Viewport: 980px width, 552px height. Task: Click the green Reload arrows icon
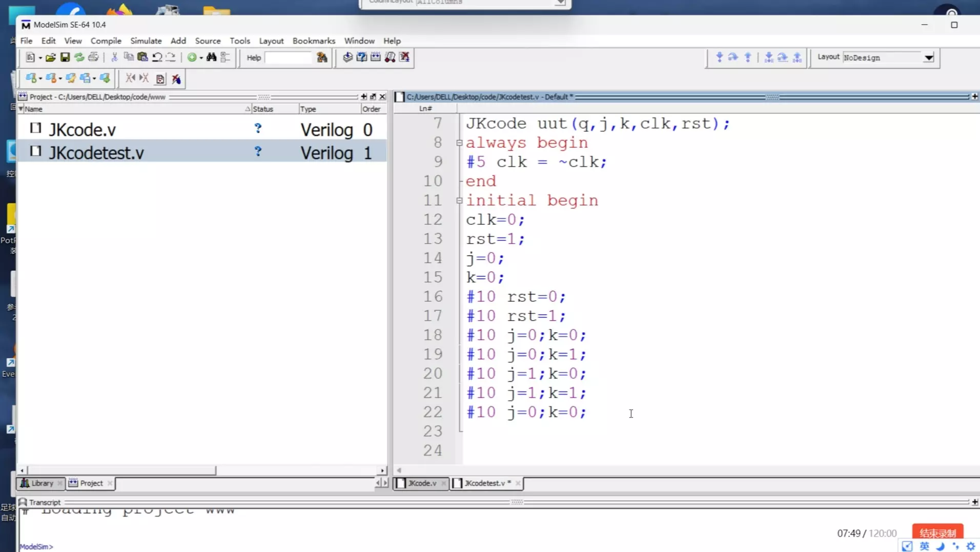(79, 57)
